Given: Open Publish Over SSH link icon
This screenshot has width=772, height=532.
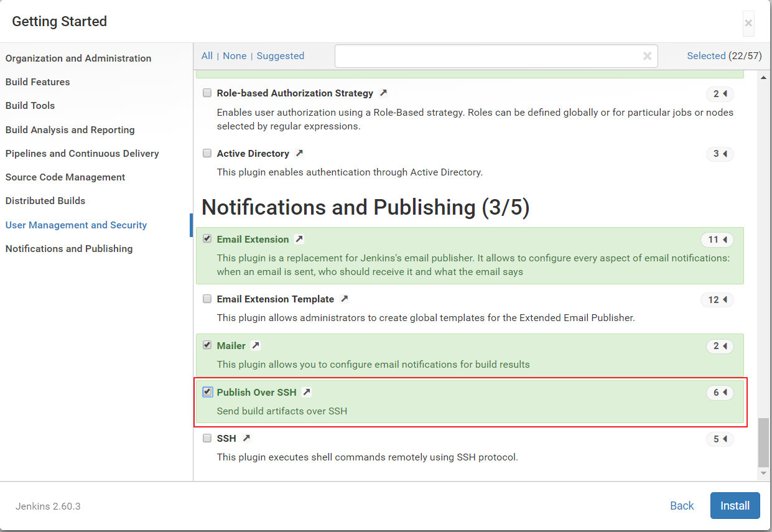Looking at the screenshot, I should [x=307, y=392].
